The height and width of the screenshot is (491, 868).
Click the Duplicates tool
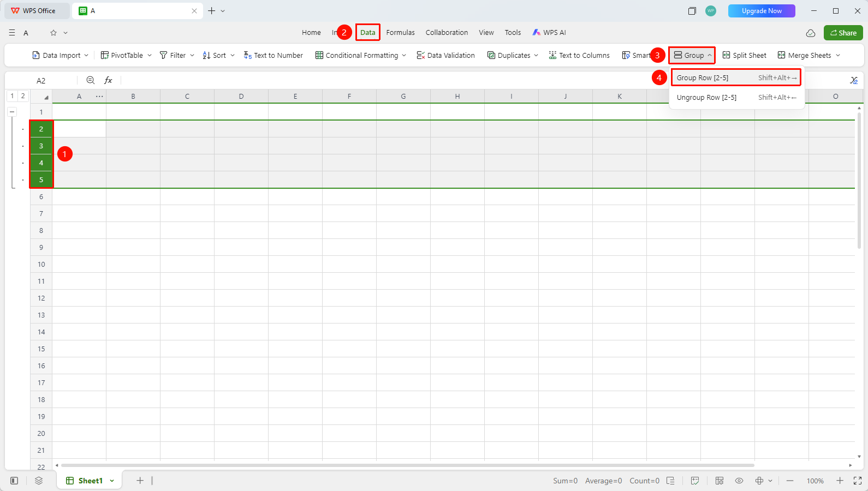coord(509,55)
